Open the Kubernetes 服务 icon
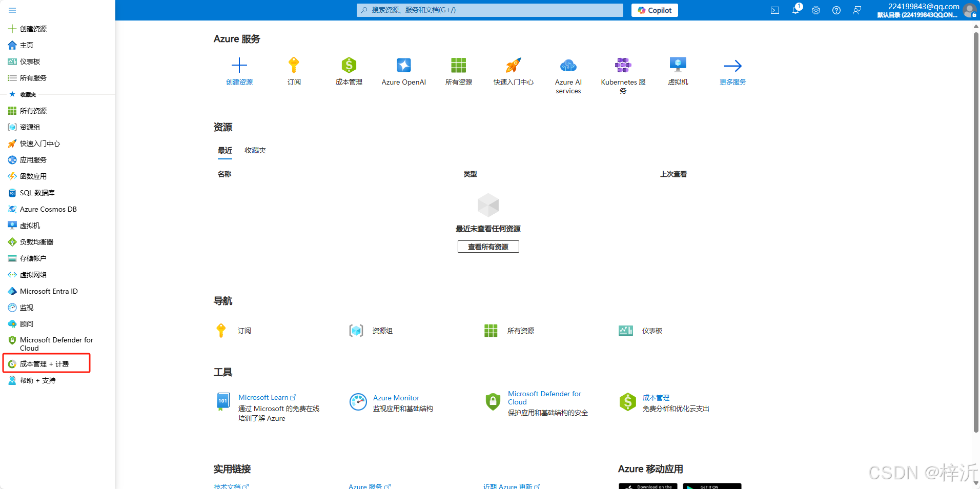The width and height of the screenshot is (980, 489). pos(623,65)
